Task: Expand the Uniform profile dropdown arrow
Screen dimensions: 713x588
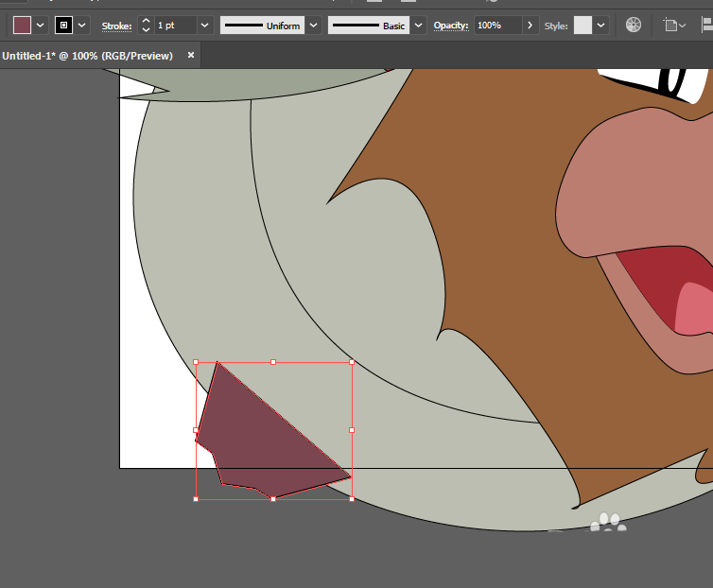Action: pos(313,26)
